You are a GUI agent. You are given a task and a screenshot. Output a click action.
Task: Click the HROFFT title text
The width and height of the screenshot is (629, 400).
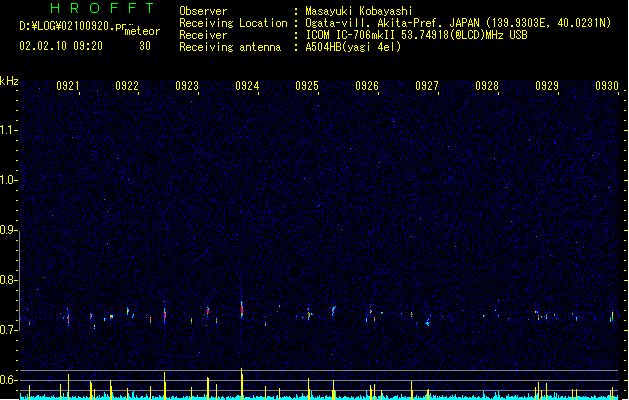[x=103, y=8]
